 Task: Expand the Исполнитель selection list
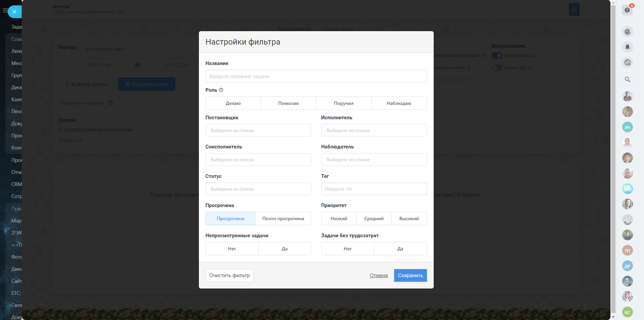[374, 130]
